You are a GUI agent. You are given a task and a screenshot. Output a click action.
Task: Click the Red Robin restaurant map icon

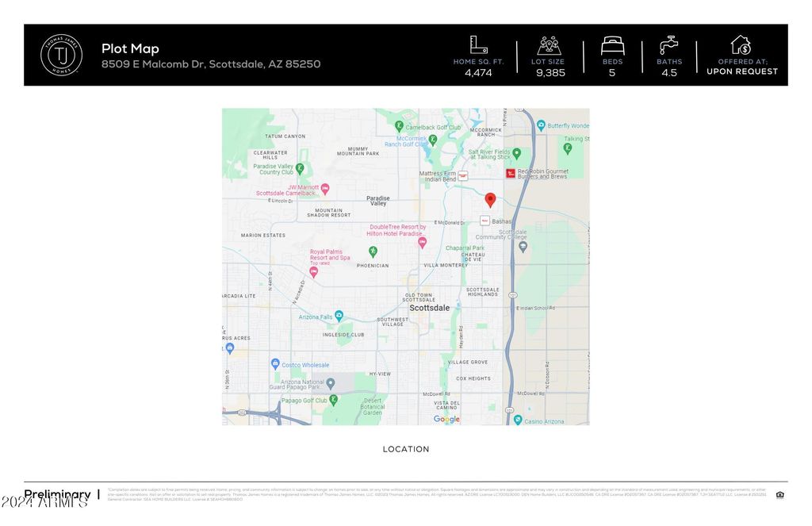pos(511,174)
